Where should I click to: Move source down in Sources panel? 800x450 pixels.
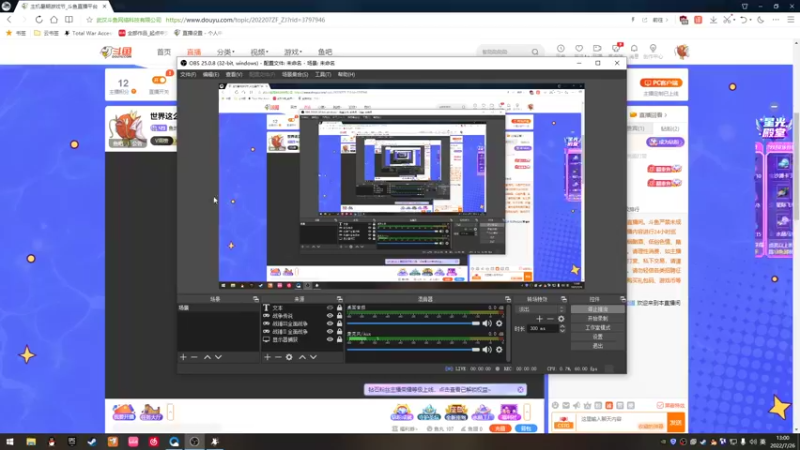313,357
